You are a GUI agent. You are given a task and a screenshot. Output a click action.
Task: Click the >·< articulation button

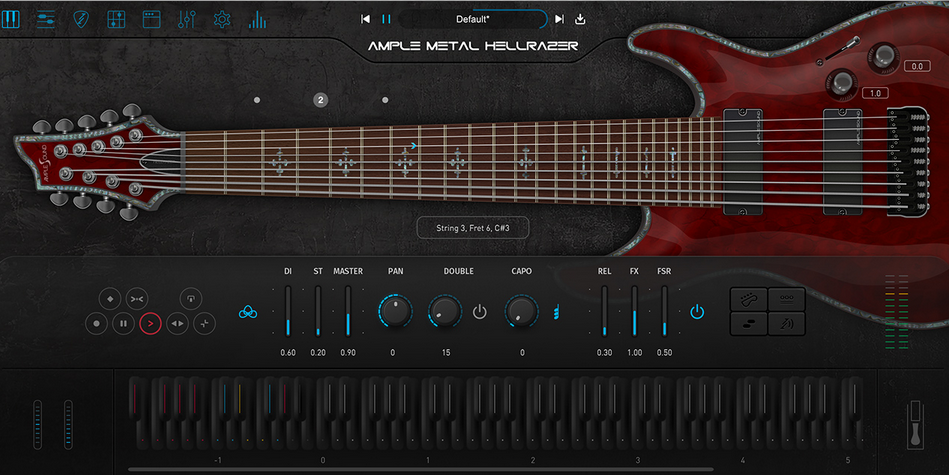(137, 299)
